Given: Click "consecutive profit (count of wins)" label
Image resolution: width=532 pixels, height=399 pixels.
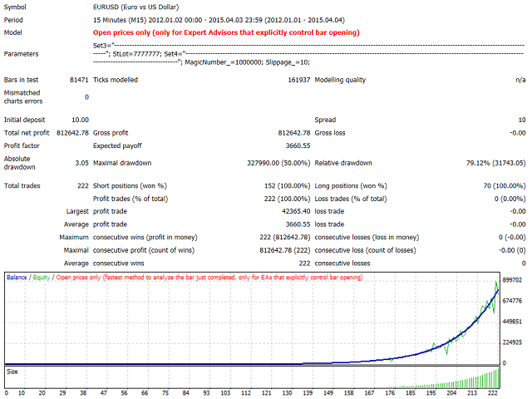Looking at the screenshot, I should (x=144, y=250).
